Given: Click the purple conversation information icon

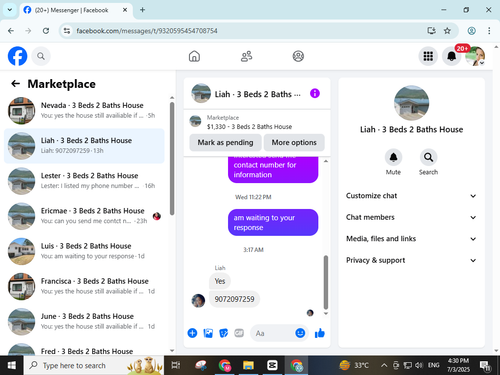Looking at the screenshot, I should click(315, 93).
